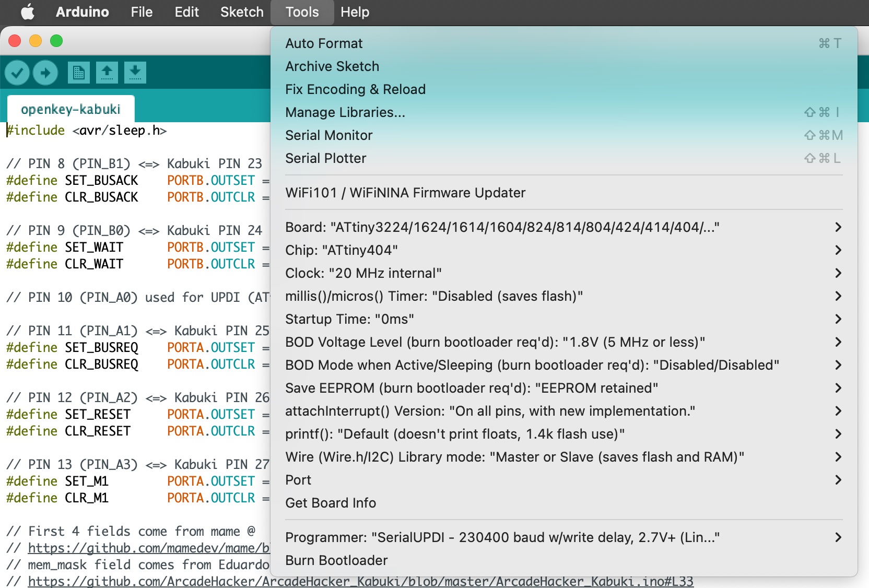Viewport: 869px width, 588px height.
Task: Choose Auto Format from the Tools menu
Action: pos(564,43)
